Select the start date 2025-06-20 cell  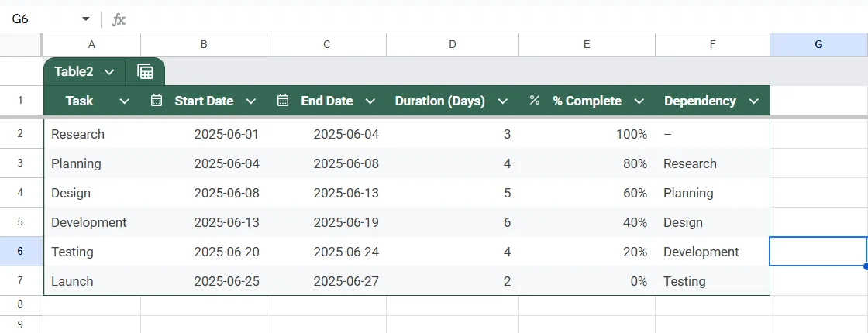(x=204, y=251)
